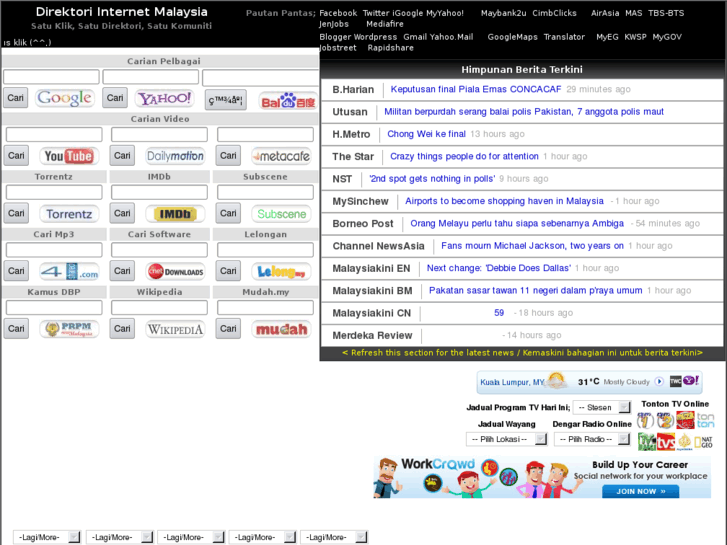Click the Lelong.my logo
The width and height of the screenshot is (727, 545).
pos(281,271)
